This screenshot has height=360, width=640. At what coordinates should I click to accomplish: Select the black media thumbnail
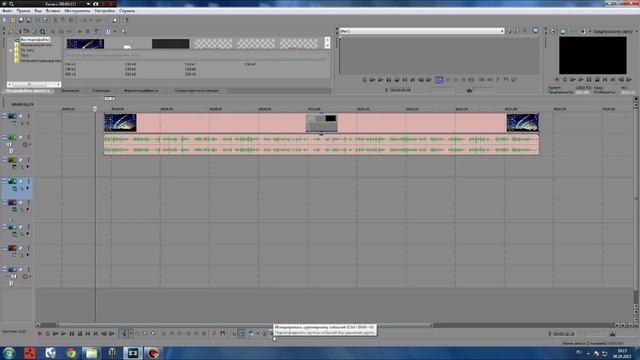click(x=171, y=43)
